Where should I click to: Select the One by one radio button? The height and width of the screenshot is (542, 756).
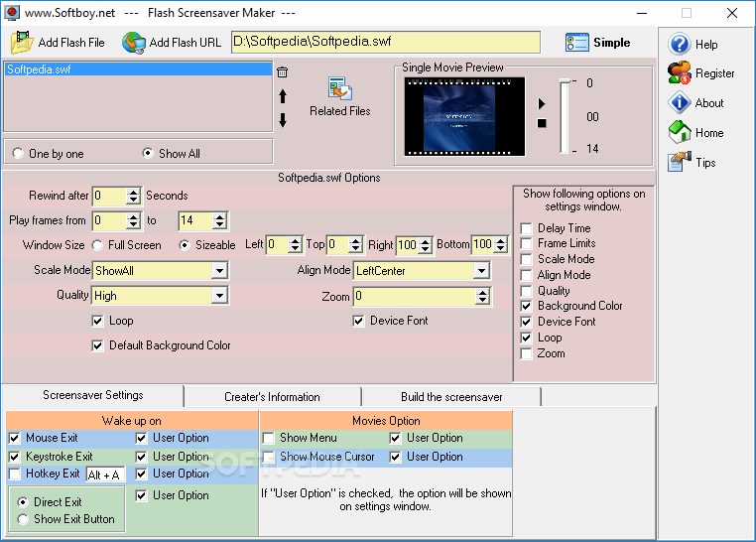click(18, 153)
